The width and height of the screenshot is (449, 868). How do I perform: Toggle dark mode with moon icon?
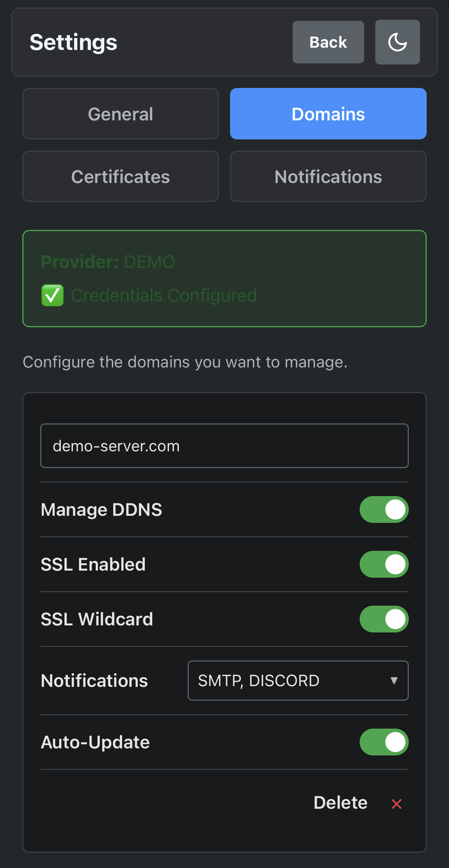pyautogui.click(x=397, y=42)
